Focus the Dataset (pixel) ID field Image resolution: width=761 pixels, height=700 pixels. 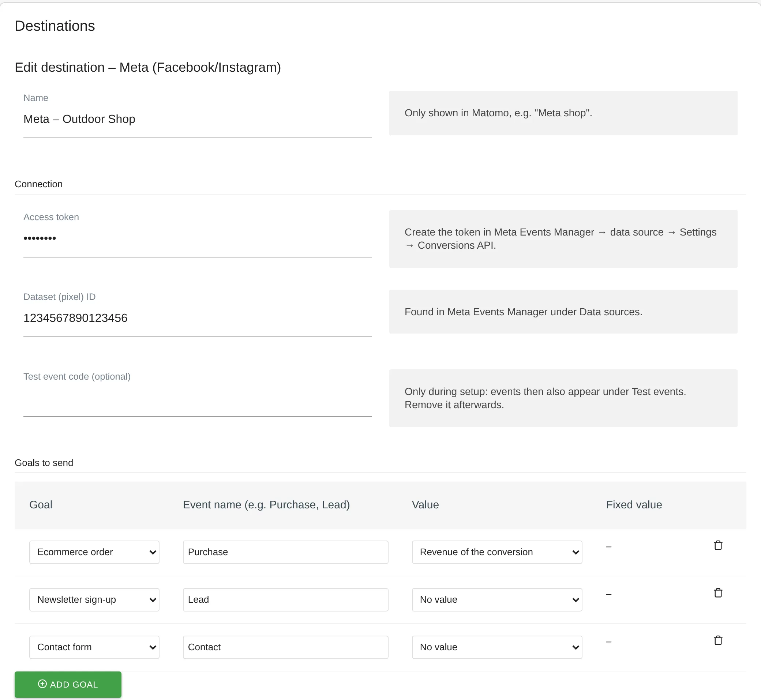point(197,318)
